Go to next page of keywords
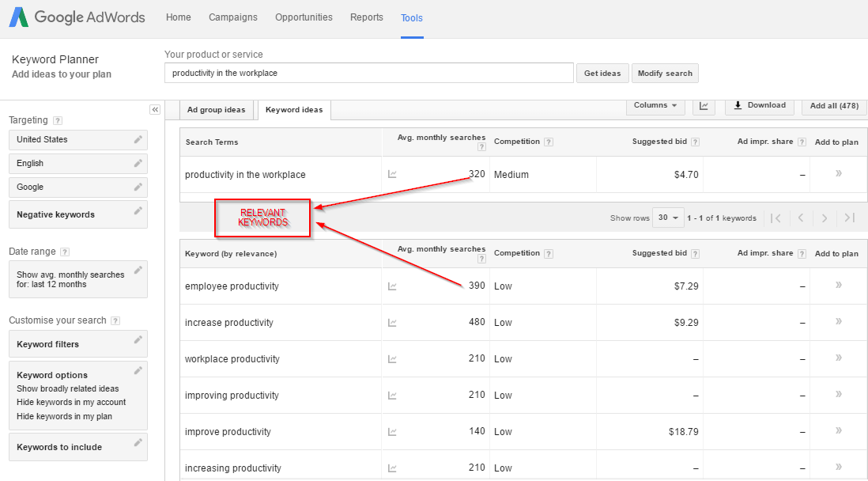The width and height of the screenshot is (868, 481). click(824, 218)
